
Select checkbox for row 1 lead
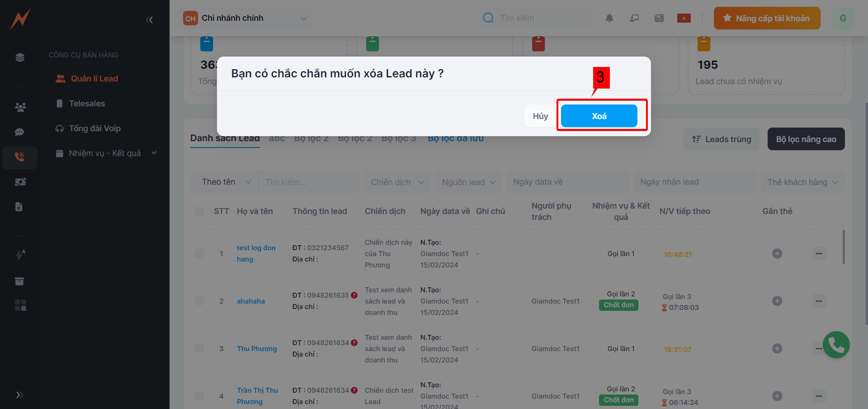pos(199,253)
